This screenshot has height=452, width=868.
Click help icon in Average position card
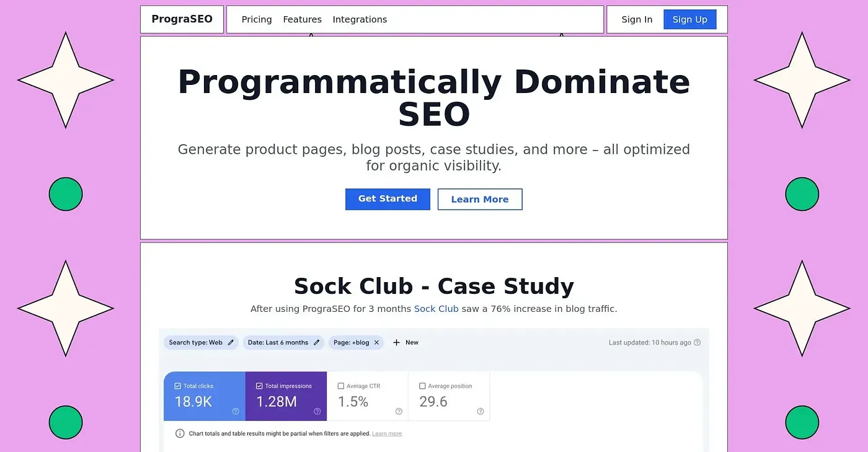click(x=480, y=411)
